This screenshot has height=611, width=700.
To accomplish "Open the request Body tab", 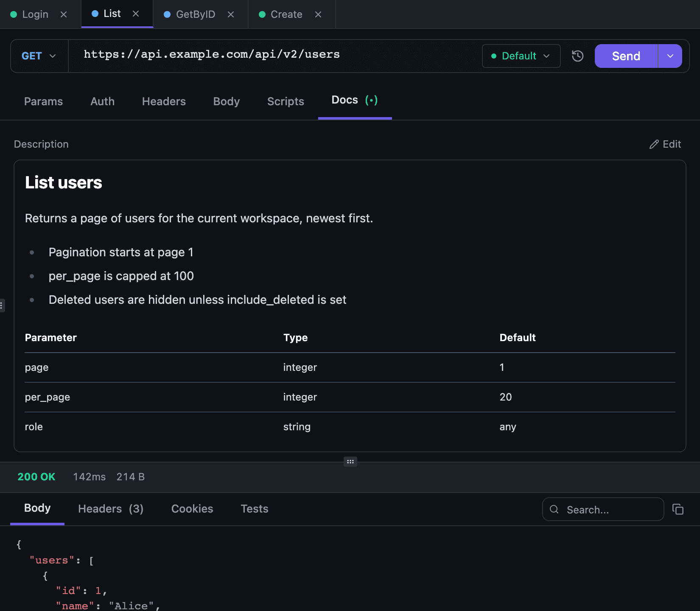I will 227,101.
